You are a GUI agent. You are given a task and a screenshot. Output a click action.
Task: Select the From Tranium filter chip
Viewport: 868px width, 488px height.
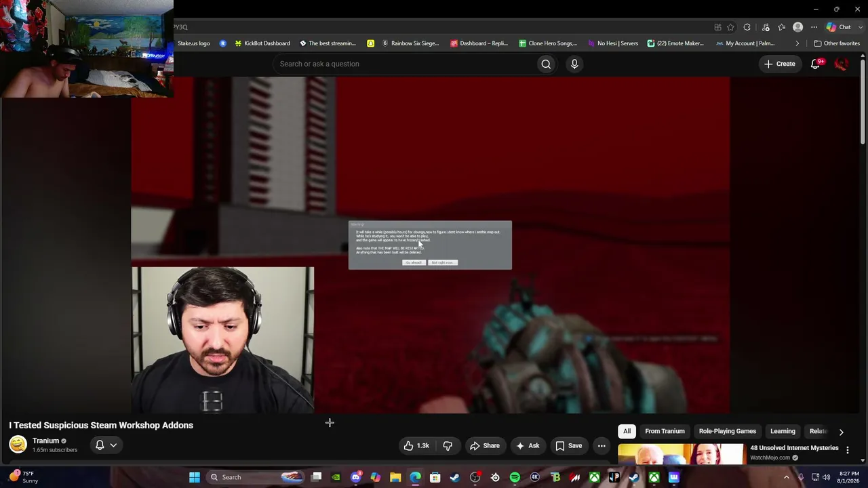click(665, 431)
